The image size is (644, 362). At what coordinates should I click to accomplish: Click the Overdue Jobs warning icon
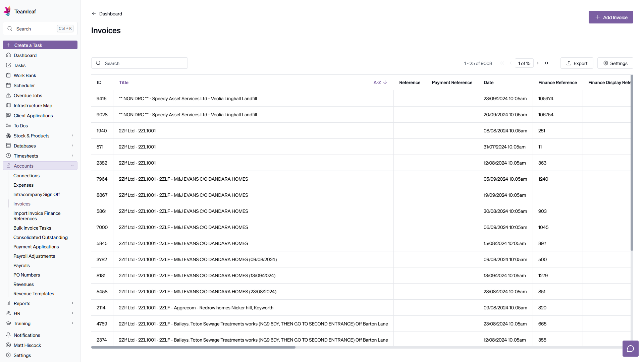tap(9, 96)
